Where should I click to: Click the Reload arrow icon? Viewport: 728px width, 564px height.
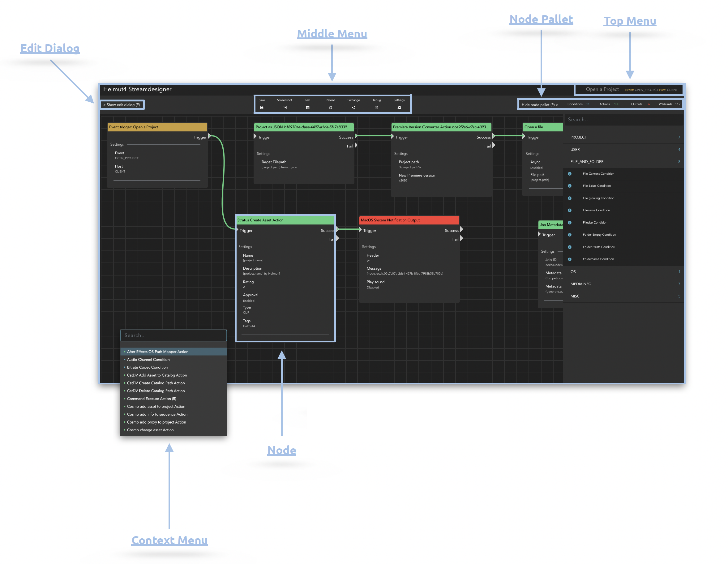point(330,108)
